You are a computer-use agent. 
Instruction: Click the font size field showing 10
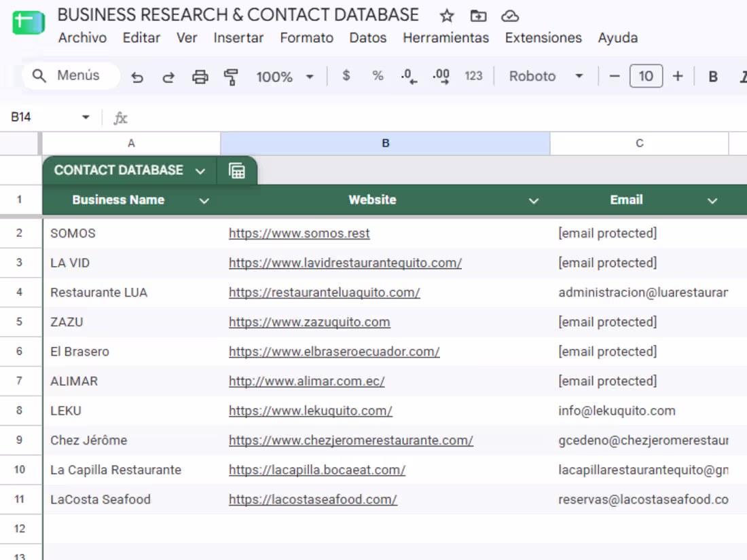click(646, 76)
